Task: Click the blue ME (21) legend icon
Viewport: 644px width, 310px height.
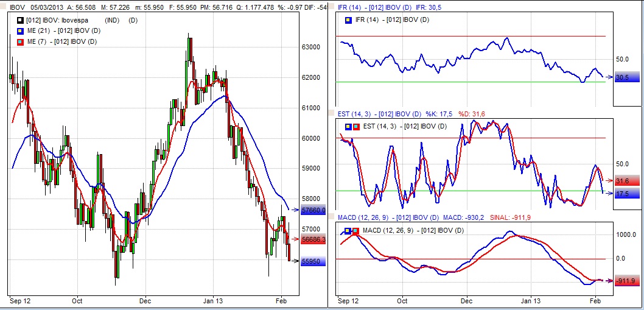Action: [x=12, y=31]
